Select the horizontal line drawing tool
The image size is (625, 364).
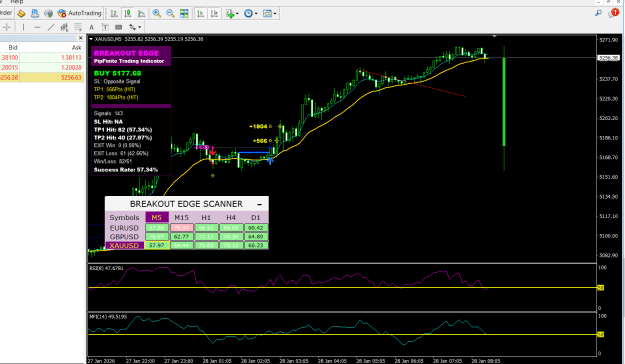37,27
